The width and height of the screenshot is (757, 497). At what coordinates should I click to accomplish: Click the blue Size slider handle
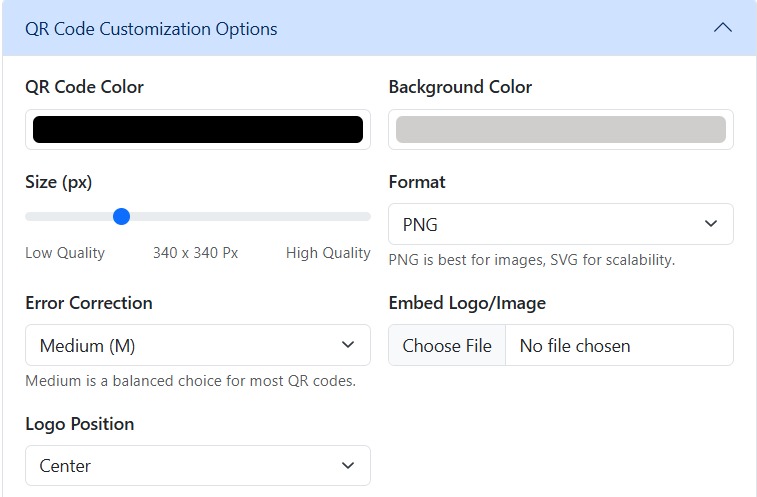pyautogui.click(x=122, y=216)
